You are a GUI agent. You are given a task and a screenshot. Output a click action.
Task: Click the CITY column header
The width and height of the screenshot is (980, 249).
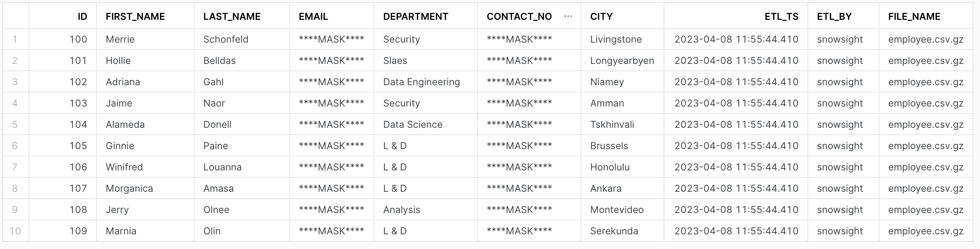[601, 16]
